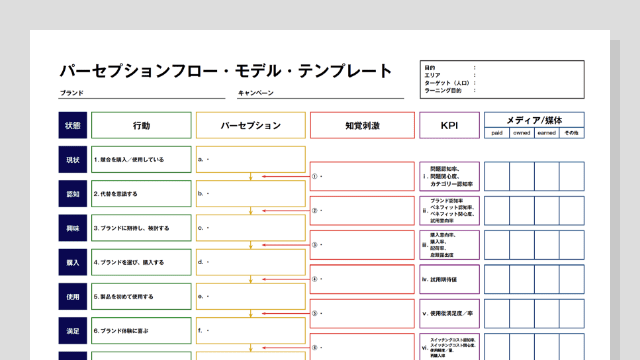Click the キャンペーン underlined field

point(320,93)
